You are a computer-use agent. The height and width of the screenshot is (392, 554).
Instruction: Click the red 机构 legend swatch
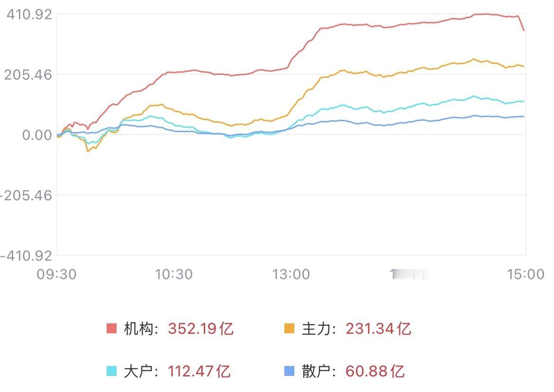tap(112, 328)
